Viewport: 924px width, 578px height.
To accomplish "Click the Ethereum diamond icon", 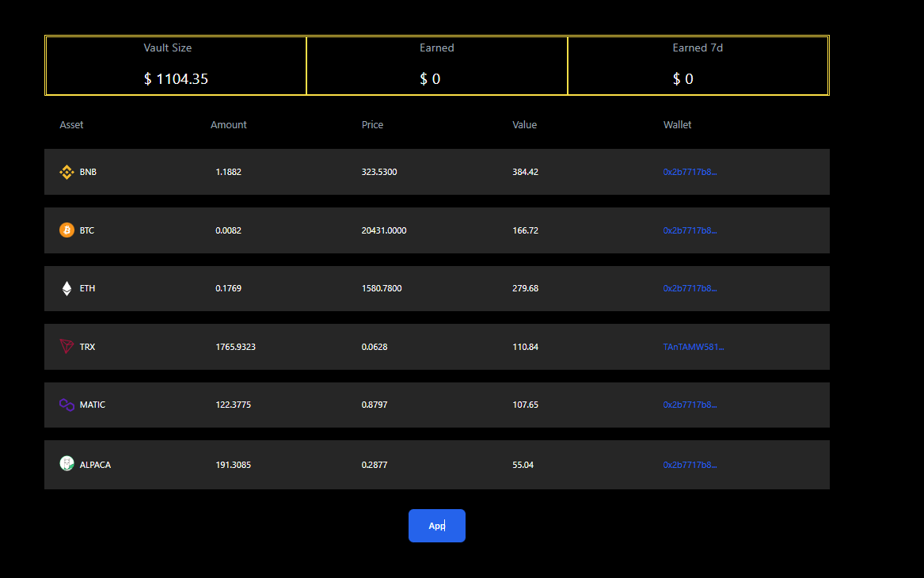I will 67,288.
